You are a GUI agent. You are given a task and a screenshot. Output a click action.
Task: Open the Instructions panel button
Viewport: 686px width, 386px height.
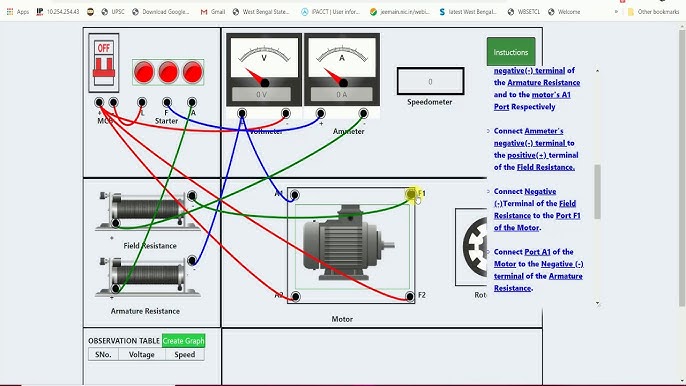click(x=511, y=52)
